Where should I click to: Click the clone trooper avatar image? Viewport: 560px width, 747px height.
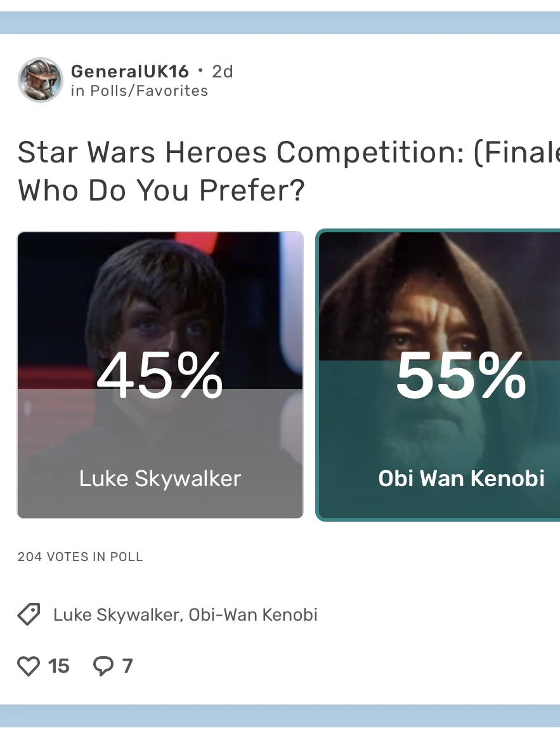point(40,80)
